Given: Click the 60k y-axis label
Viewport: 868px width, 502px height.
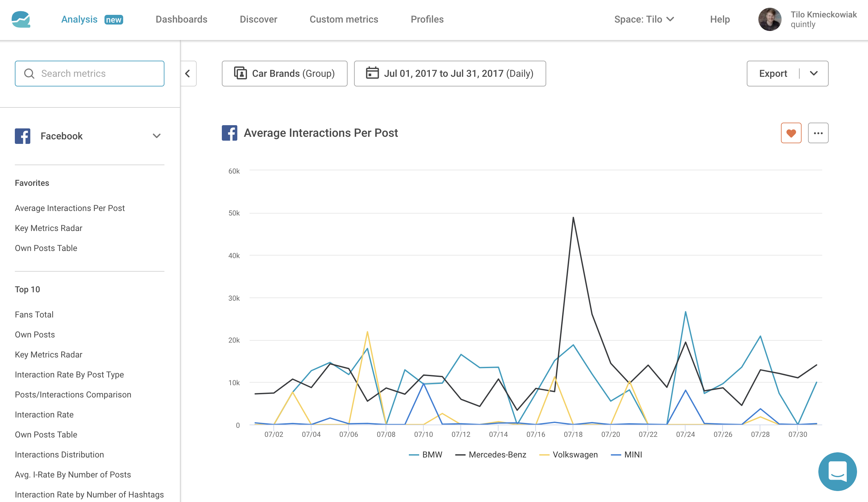Looking at the screenshot, I should pos(234,171).
